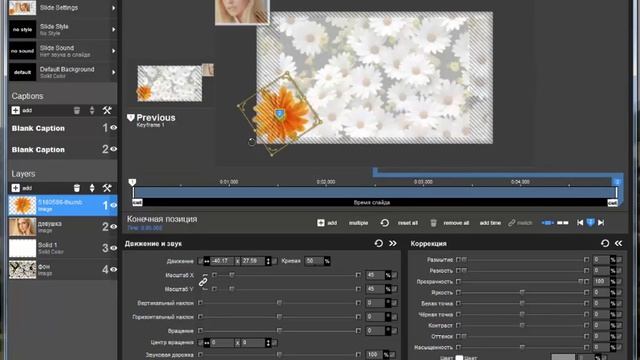The image size is (640, 360).
Task: Select девушка layer thumbnail
Action: (22, 227)
